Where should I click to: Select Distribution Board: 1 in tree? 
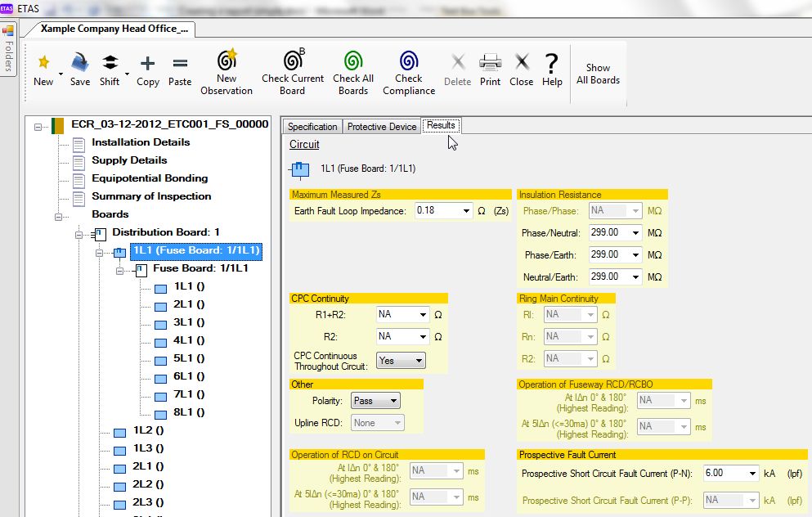click(x=166, y=232)
